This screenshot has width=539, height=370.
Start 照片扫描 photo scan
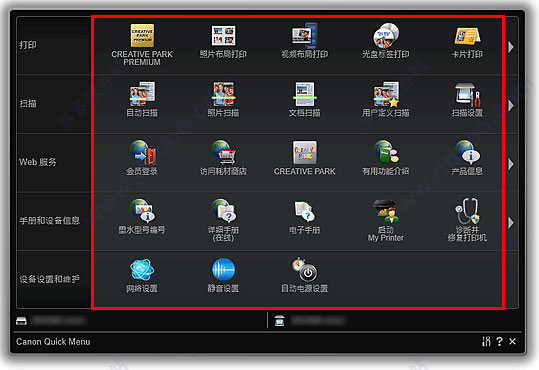[223, 94]
